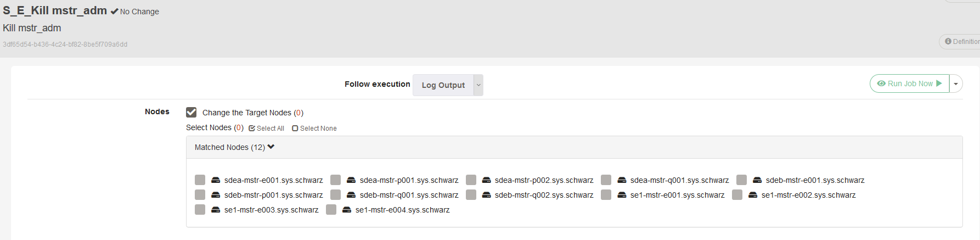Click node icon for sdea-mstr-q001.sys.schwarz
The height and width of the screenshot is (240, 980).
tap(622, 180)
